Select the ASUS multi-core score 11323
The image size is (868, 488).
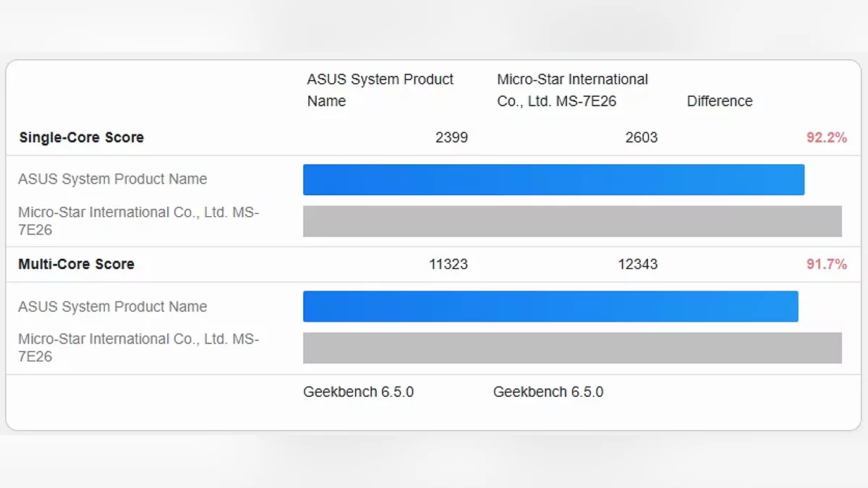[448, 264]
